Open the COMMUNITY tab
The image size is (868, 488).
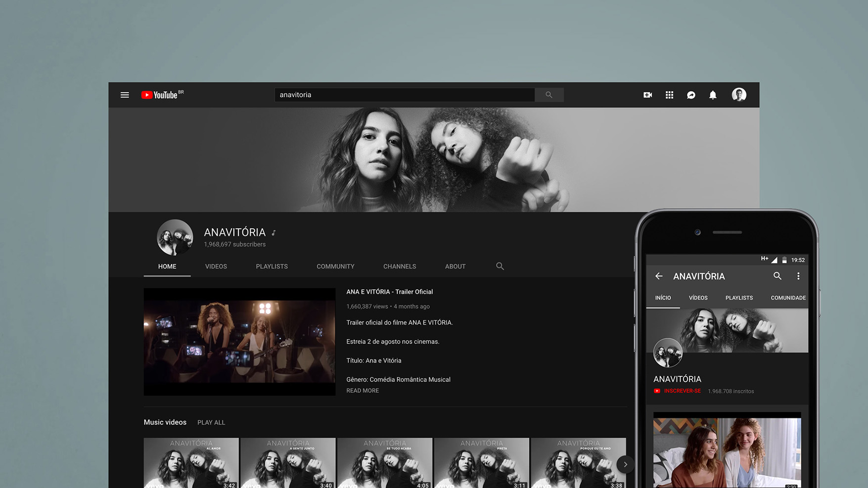click(335, 266)
